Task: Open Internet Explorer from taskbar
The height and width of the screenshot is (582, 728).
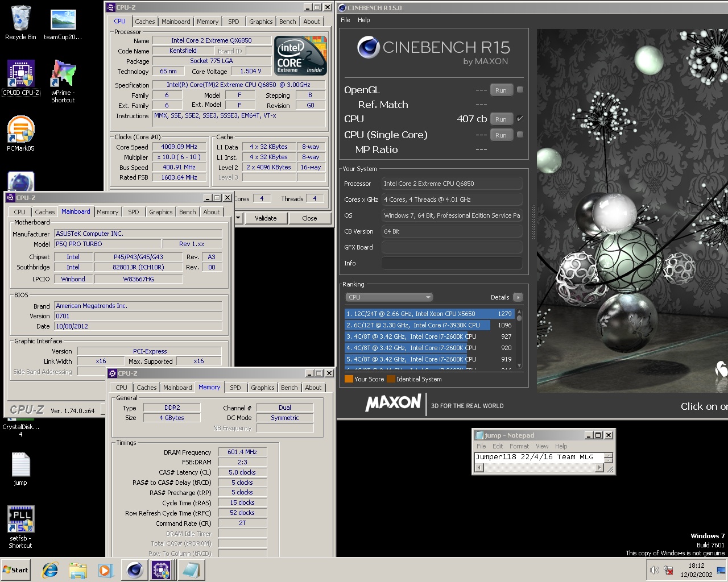Action: (x=50, y=570)
